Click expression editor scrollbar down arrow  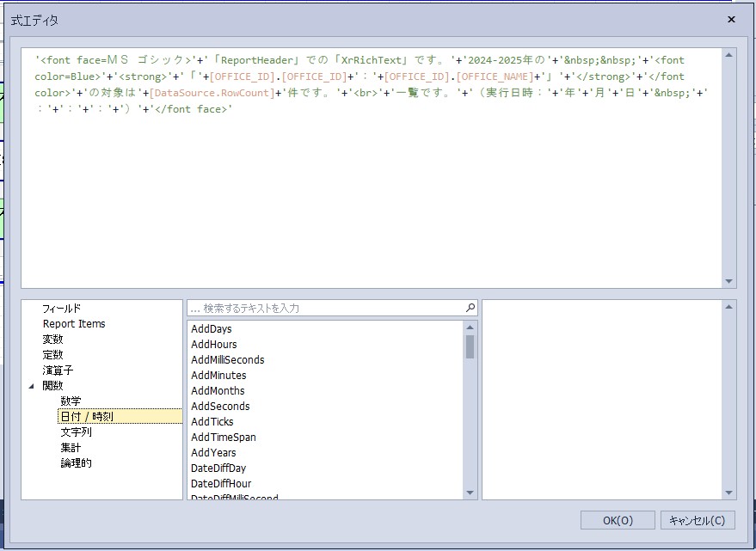click(729, 281)
